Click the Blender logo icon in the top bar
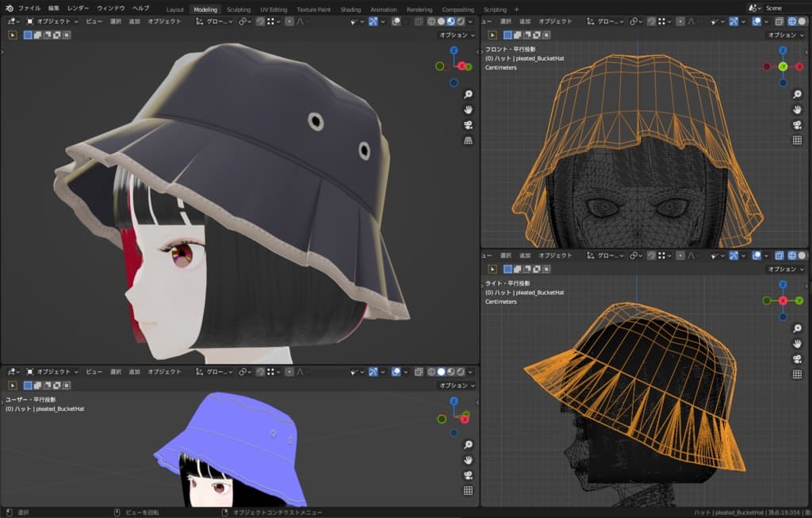This screenshot has height=518, width=812. (9, 8)
